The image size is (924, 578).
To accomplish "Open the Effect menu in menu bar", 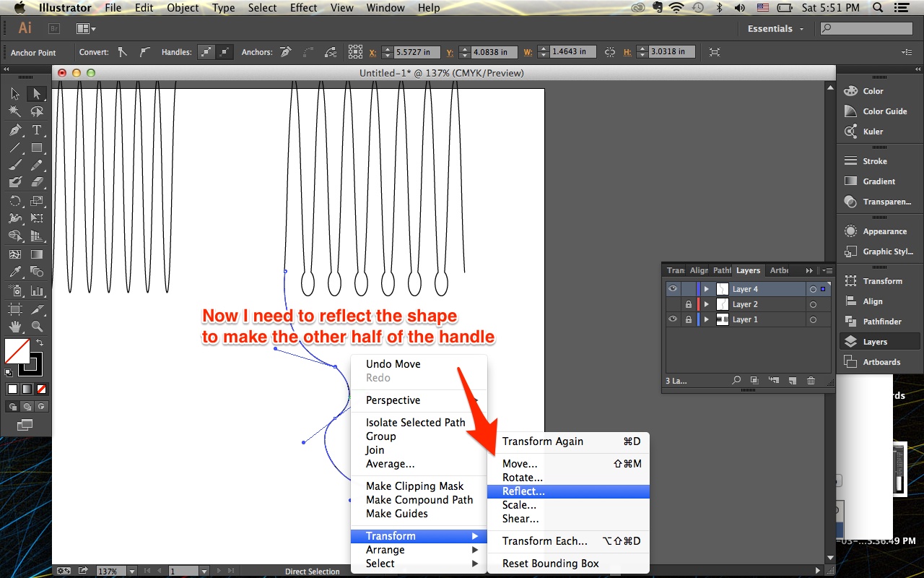I will [304, 8].
